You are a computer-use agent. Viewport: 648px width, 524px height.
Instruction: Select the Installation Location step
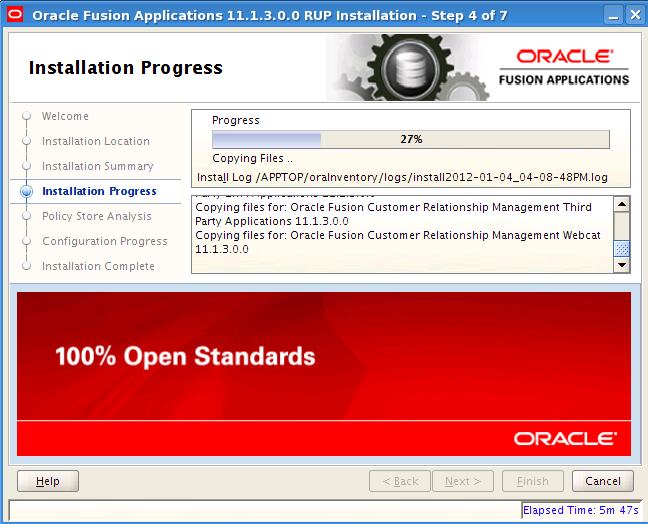tap(95, 141)
